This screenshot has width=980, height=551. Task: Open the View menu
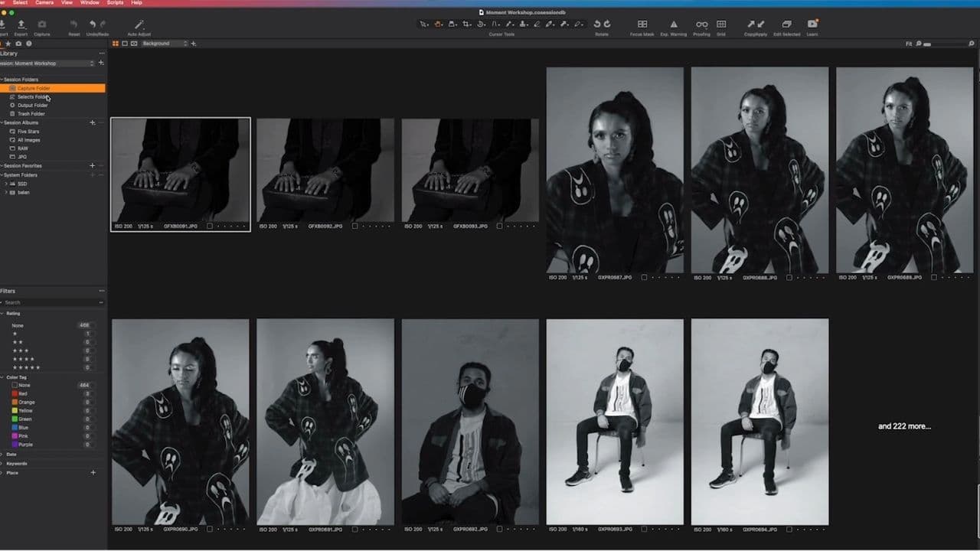(x=67, y=3)
